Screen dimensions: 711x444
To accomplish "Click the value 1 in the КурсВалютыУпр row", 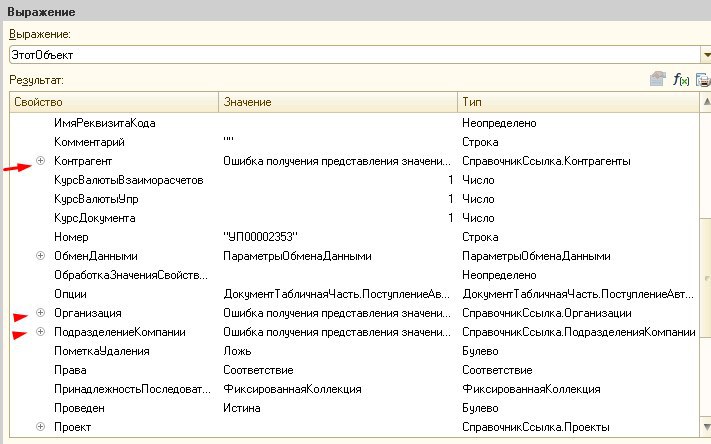I will click(x=451, y=199).
